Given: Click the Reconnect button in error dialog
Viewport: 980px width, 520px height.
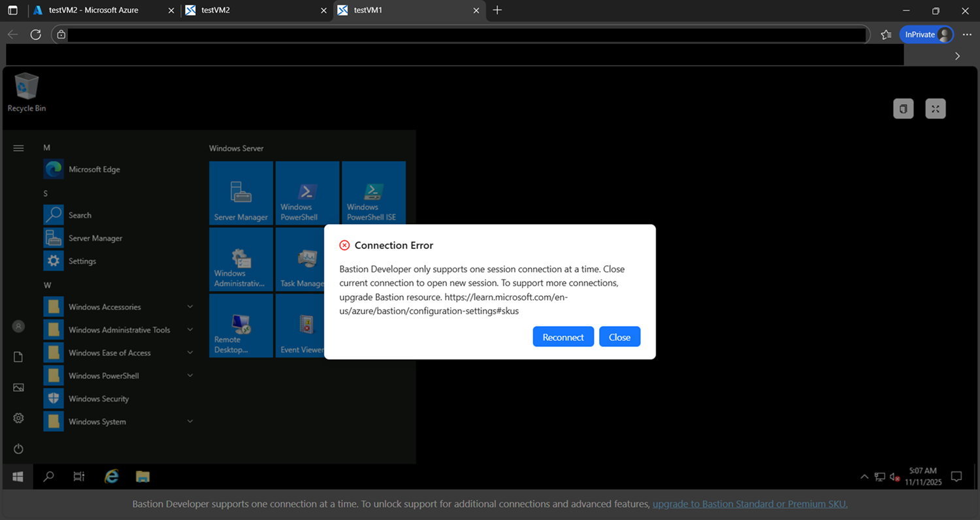Looking at the screenshot, I should (563, 337).
